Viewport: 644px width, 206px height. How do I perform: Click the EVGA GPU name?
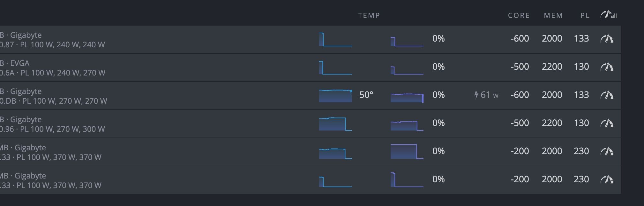(x=20, y=63)
